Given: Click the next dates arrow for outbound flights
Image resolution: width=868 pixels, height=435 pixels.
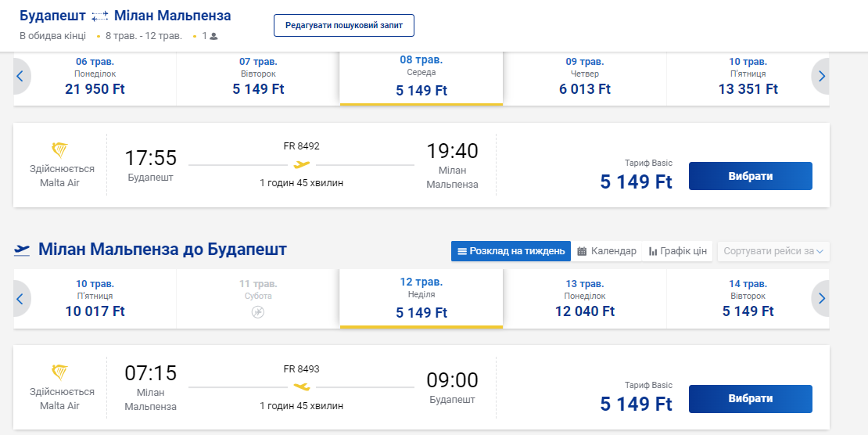Looking at the screenshot, I should point(821,76).
